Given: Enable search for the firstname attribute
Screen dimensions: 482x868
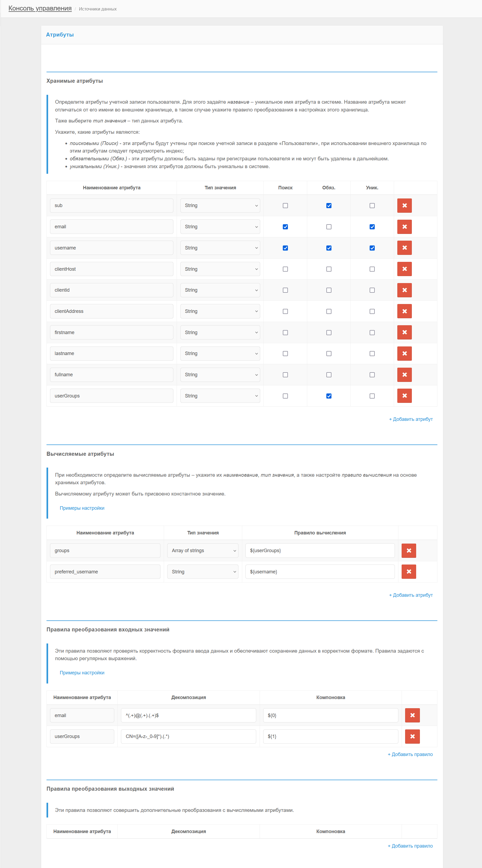Looking at the screenshot, I should point(285,332).
